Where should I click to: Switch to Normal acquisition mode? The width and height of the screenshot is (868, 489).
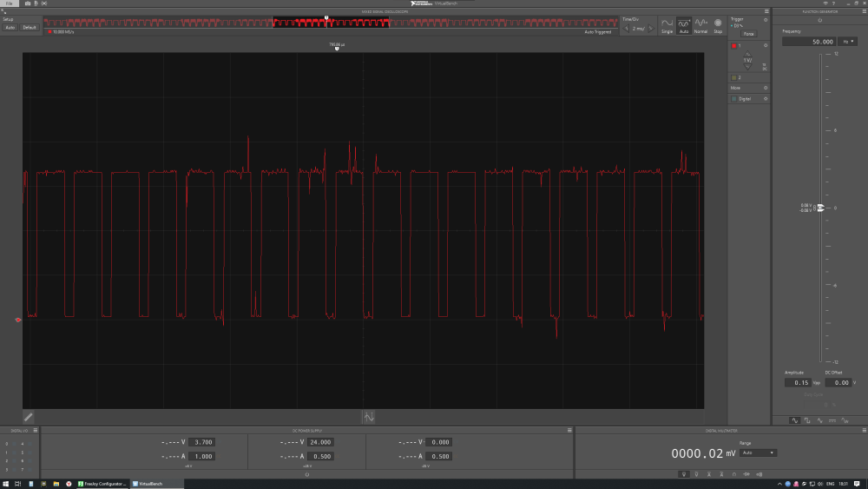(700, 25)
